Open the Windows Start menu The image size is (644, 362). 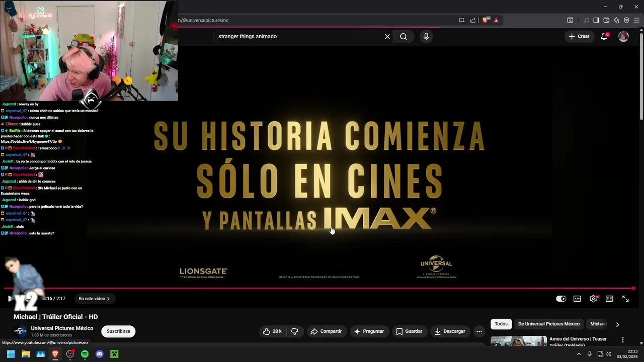(x=11, y=354)
